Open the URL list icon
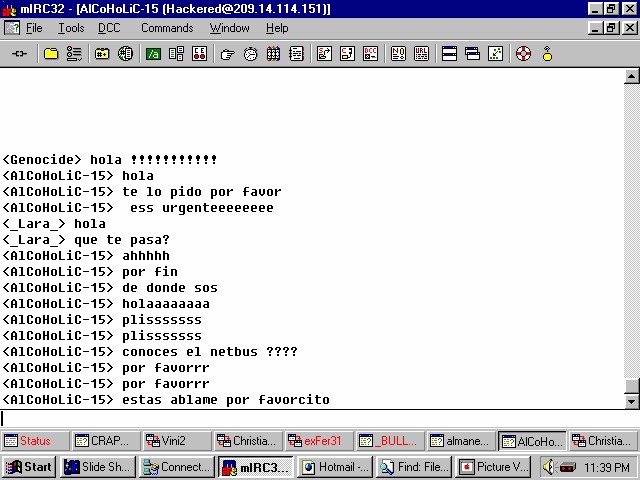The image size is (640, 480). point(421,54)
